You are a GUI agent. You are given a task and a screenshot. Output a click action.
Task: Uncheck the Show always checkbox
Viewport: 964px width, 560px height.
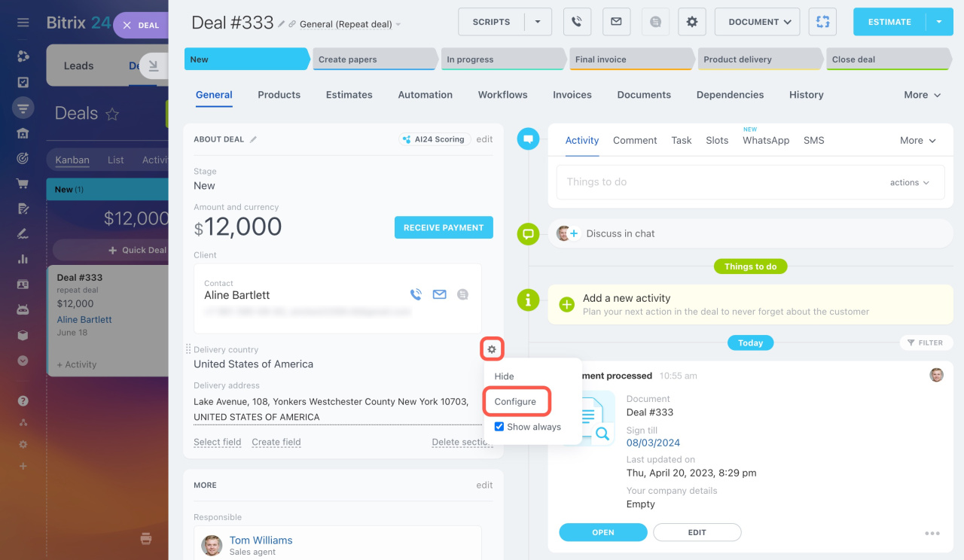coord(499,427)
